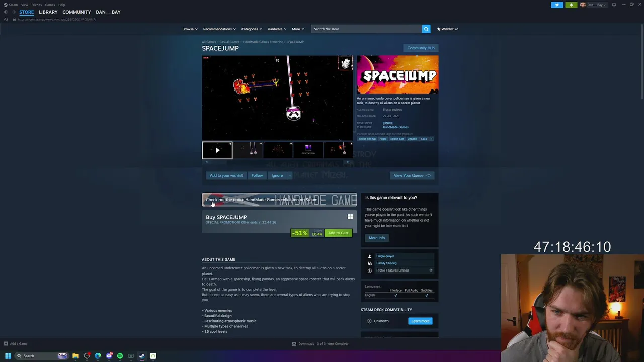
Task: Click the Arcade tag
Action: coord(412,139)
